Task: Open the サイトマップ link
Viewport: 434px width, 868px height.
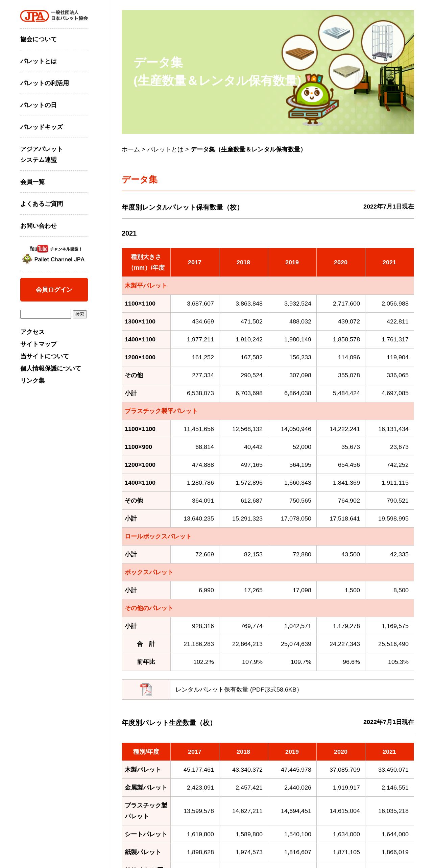Action: pos(39,344)
